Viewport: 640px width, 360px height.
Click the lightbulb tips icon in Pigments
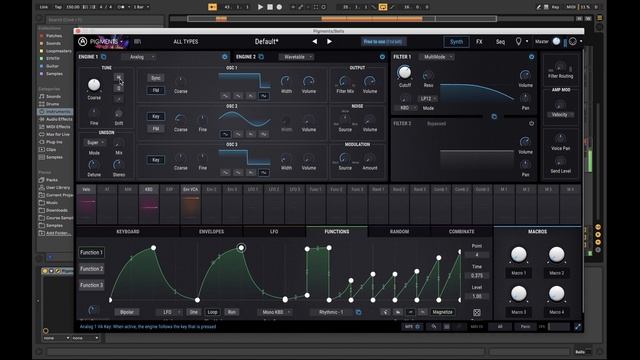(518, 42)
